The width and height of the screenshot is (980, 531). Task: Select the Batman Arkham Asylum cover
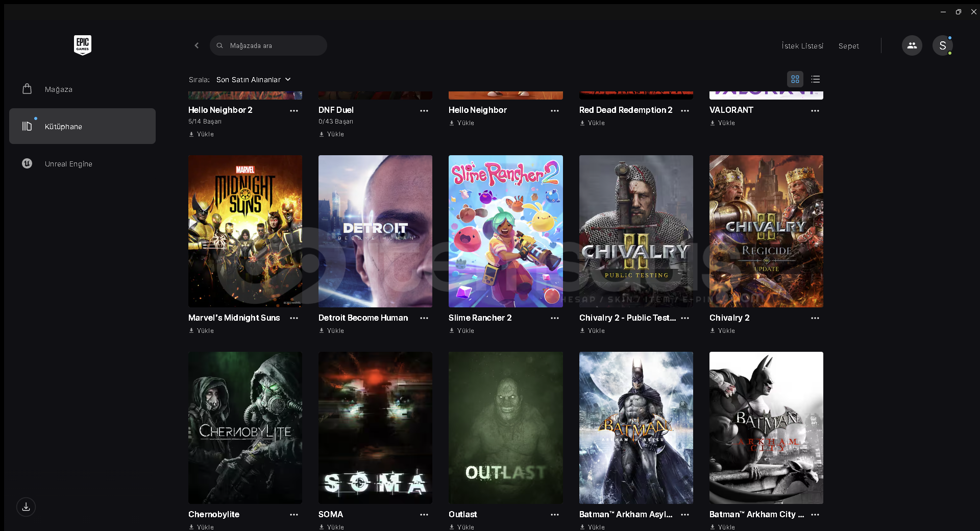coord(636,428)
